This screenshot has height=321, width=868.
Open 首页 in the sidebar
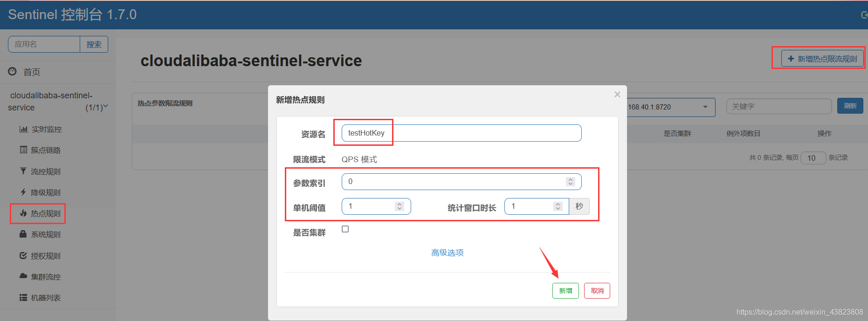32,72
